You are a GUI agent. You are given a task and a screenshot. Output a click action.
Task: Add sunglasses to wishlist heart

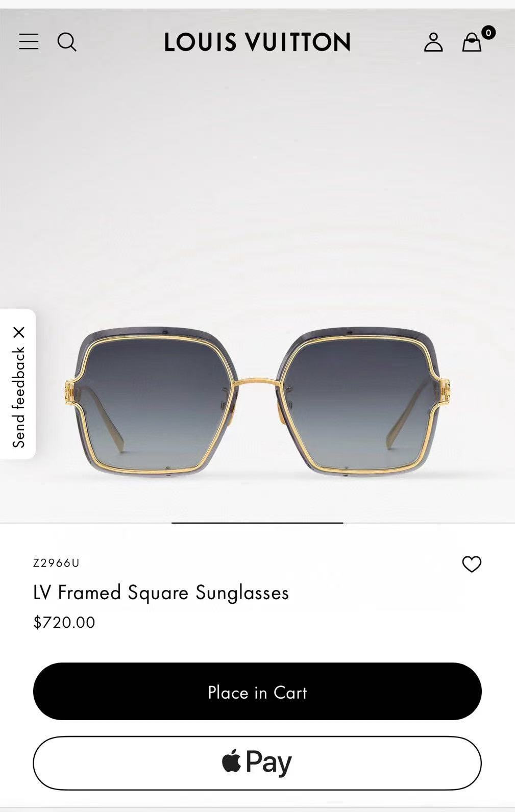click(x=472, y=564)
